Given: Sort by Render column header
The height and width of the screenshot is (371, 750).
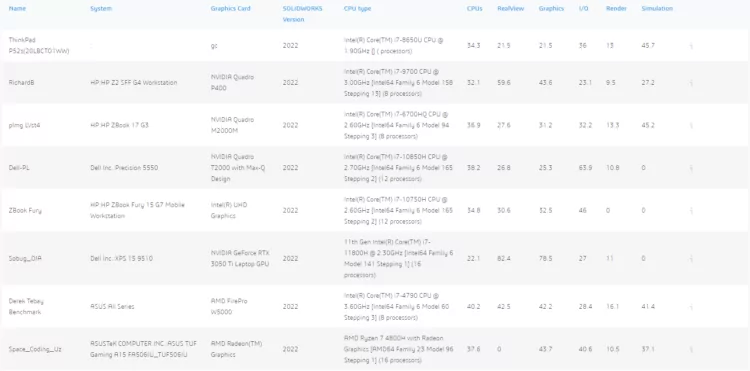Looking at the screenshot, I should [616, 9].
